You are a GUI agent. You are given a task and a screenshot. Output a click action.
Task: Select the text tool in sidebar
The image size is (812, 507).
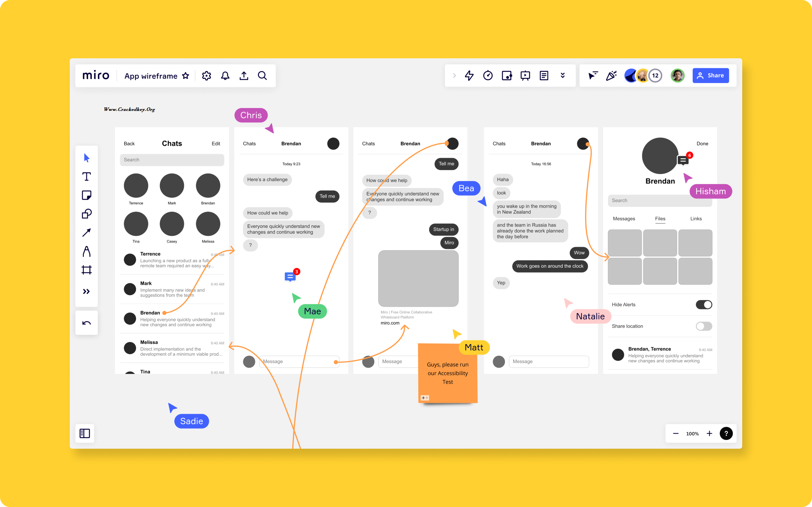(x=87, y=177)
